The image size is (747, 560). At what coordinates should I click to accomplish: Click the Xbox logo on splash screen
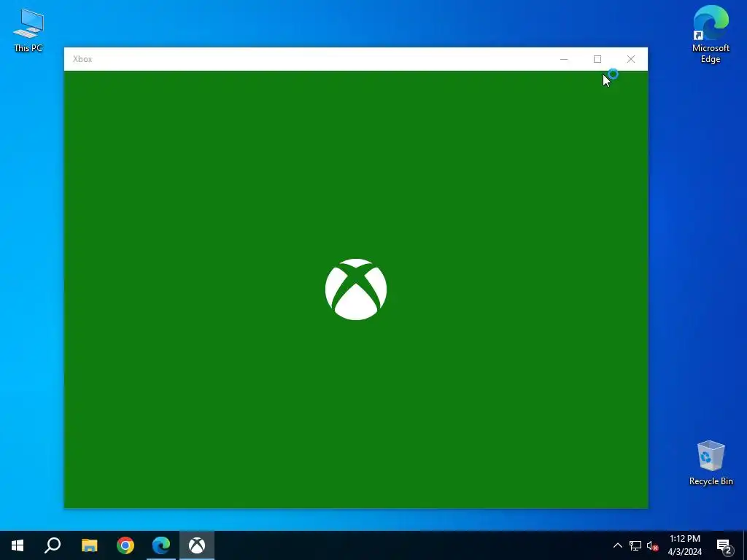point(356,289)
